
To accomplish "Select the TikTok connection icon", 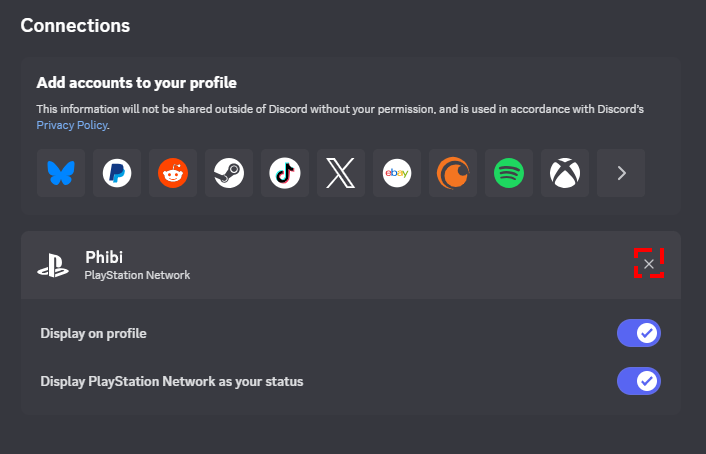I will coord(285,174).
